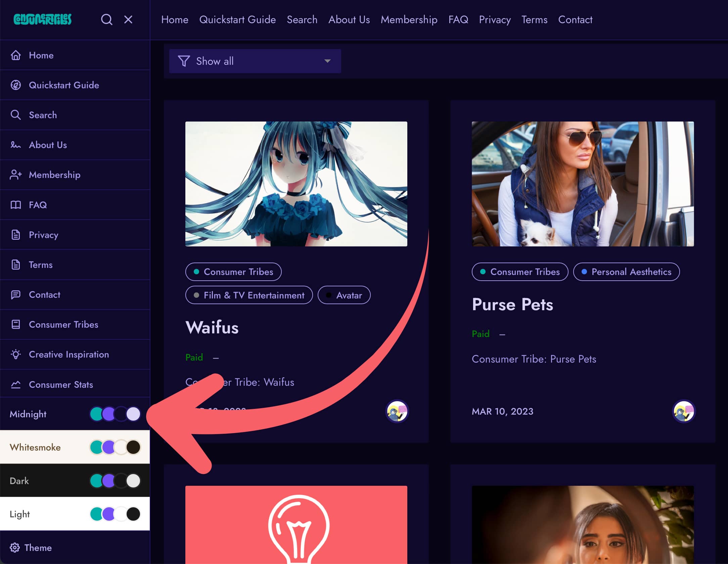Click the Membership add-user icon
This screenshot has height=564, width=728.
click(16, 175)
